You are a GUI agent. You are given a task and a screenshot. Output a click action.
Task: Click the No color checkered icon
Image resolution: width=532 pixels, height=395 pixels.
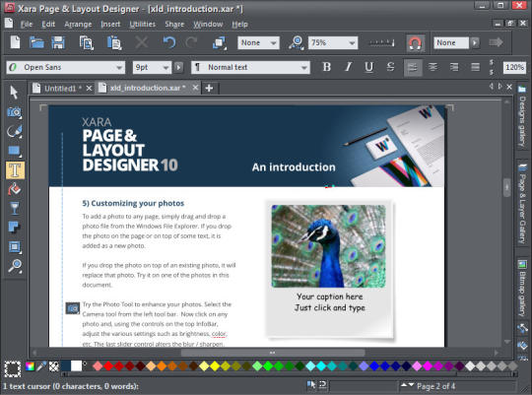(x=53, y=366)
